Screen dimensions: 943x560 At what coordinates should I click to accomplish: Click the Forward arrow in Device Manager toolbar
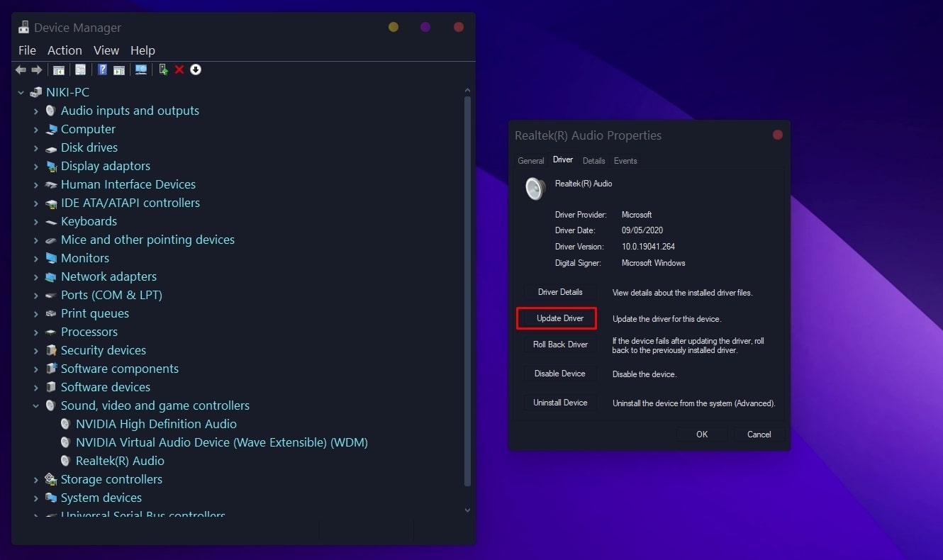pos(36,69)
